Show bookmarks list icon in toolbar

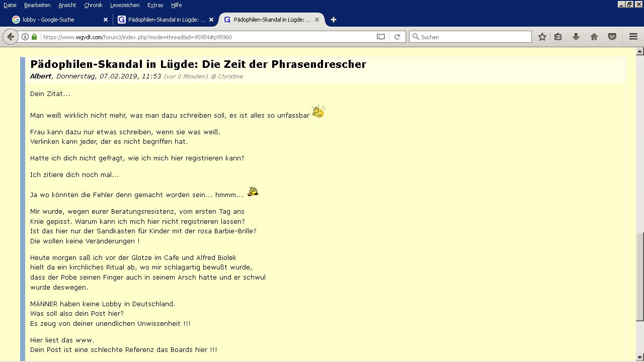[x=558, y=37]
